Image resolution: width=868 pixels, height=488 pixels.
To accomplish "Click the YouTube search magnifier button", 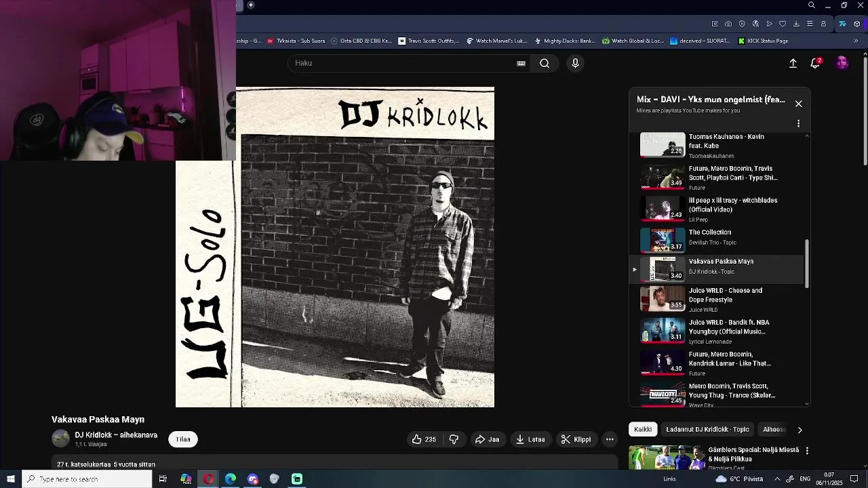I will (545, 63).
